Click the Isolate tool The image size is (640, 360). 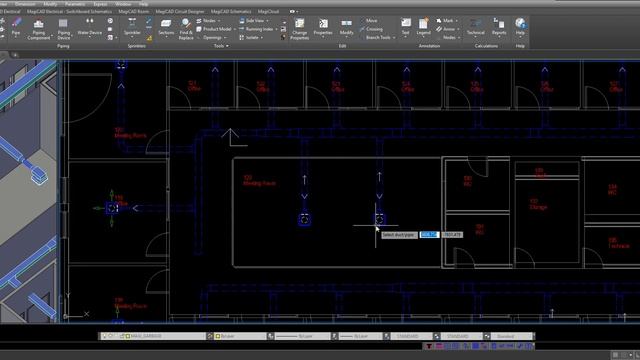click(x=250, y=38)
